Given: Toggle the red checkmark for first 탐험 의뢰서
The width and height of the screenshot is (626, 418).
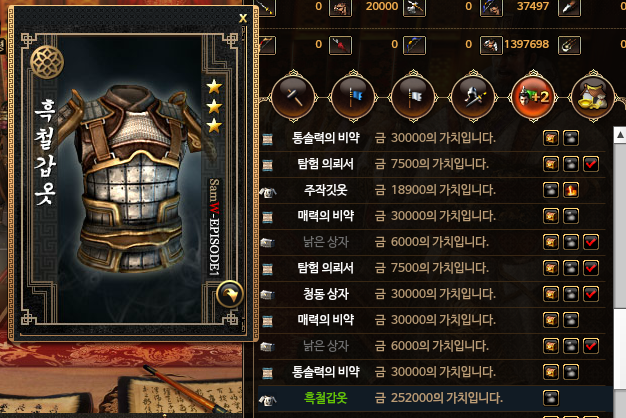Looking at the screenshot, I should [591, 164].
